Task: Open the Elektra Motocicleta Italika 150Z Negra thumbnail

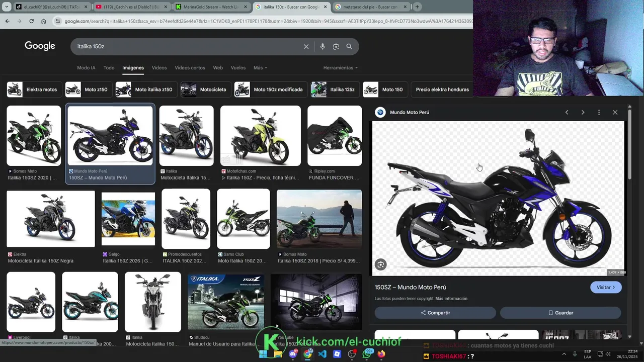Action: (51, 219)
